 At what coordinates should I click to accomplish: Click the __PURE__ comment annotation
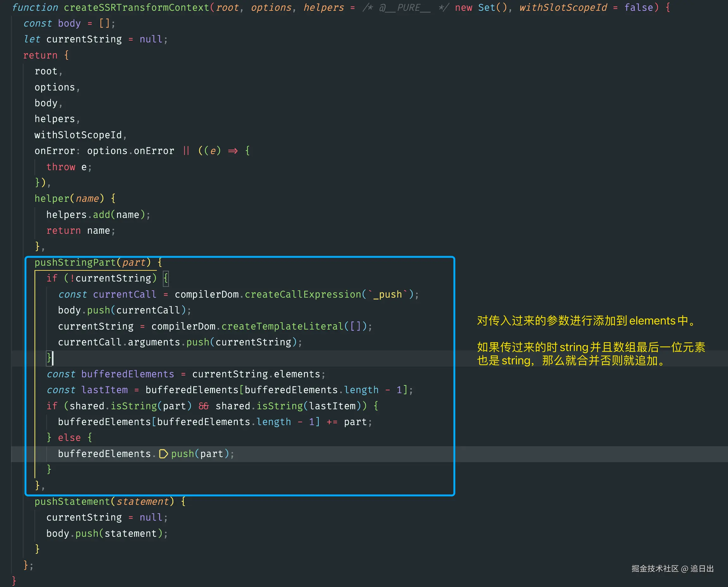pos(405,8)
